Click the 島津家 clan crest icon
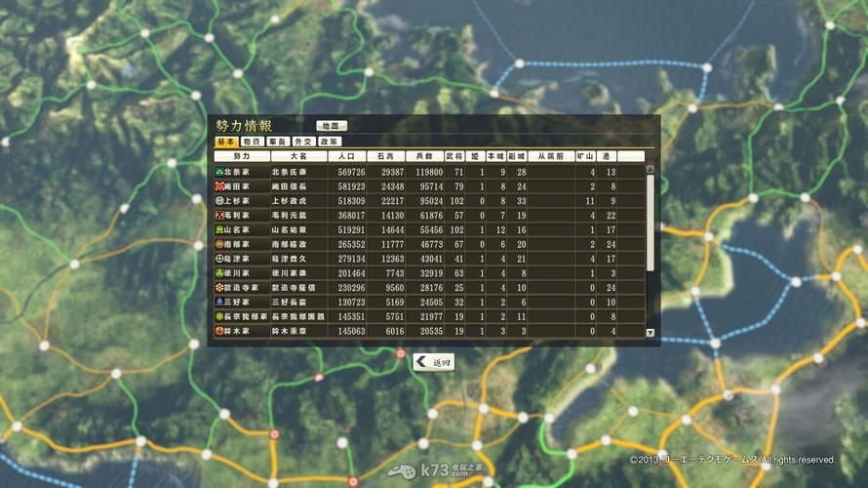 (x=219, y=259)
